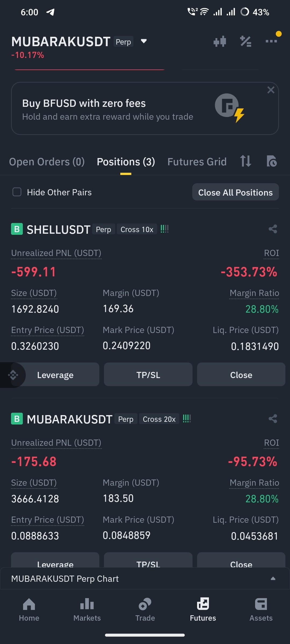Open the three-dot more options menu
Screen dimensions: 290x644
(271, 41)
